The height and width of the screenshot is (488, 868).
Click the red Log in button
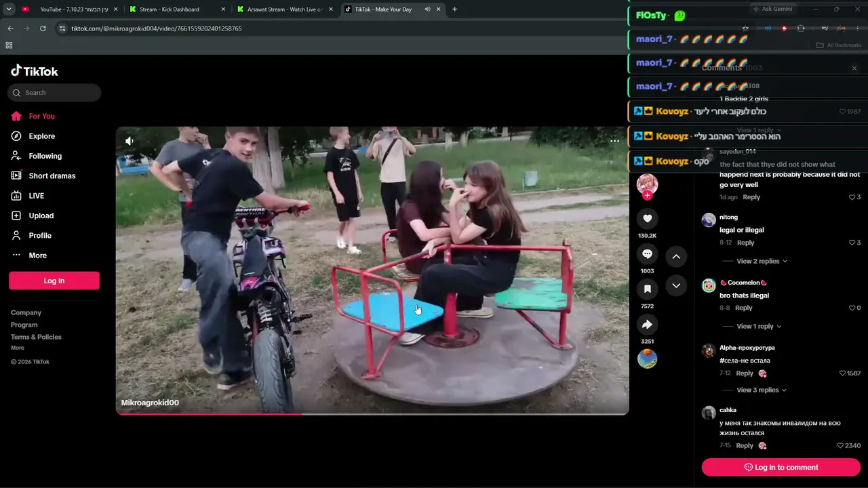tap(54, 281)
